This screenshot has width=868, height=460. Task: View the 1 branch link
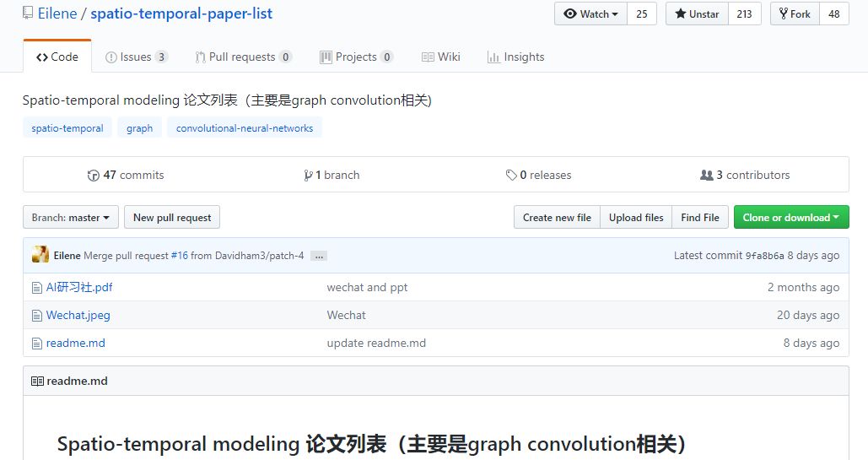(x=332, y=175)
